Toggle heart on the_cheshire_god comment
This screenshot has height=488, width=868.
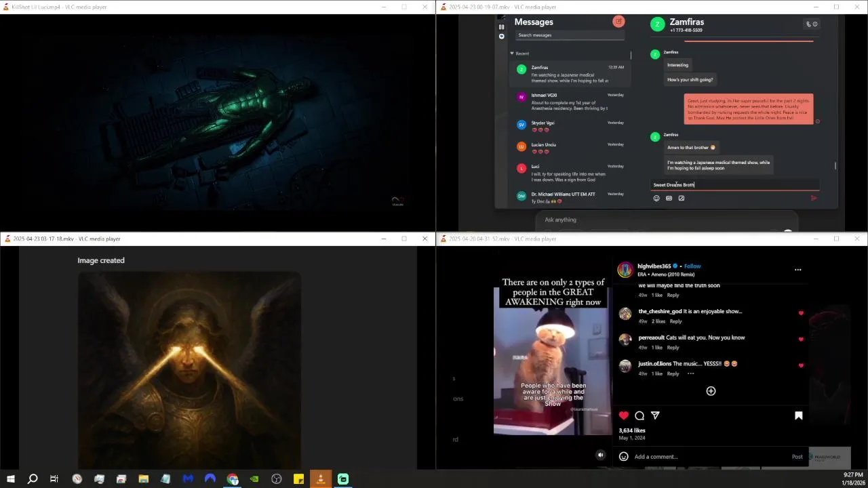tap(801, 313)
